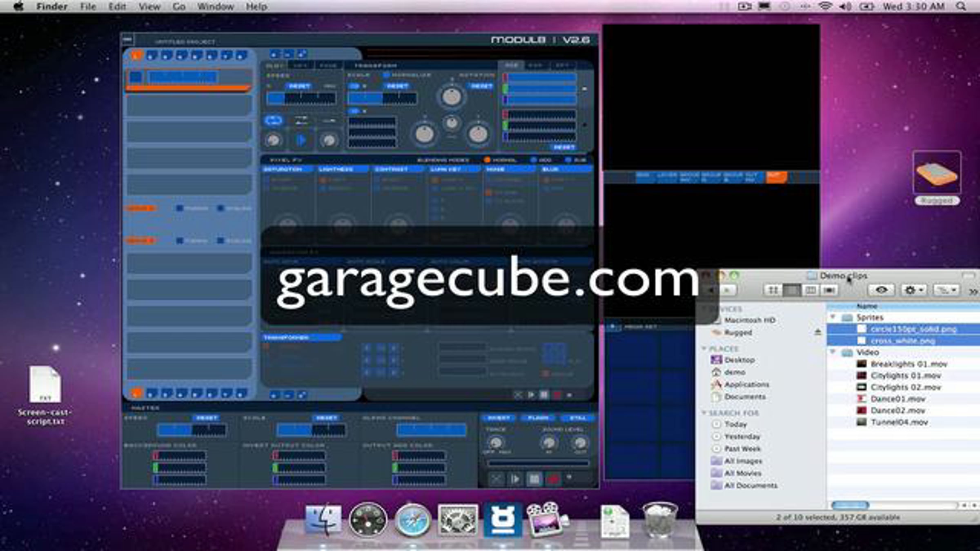The image size is (980, 551).
Task: Adjust the master Speed slider
Action: [x=192, y=430]
